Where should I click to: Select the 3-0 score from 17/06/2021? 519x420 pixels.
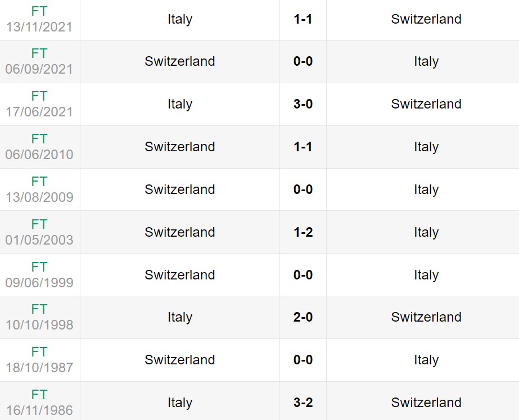(303, 104)
